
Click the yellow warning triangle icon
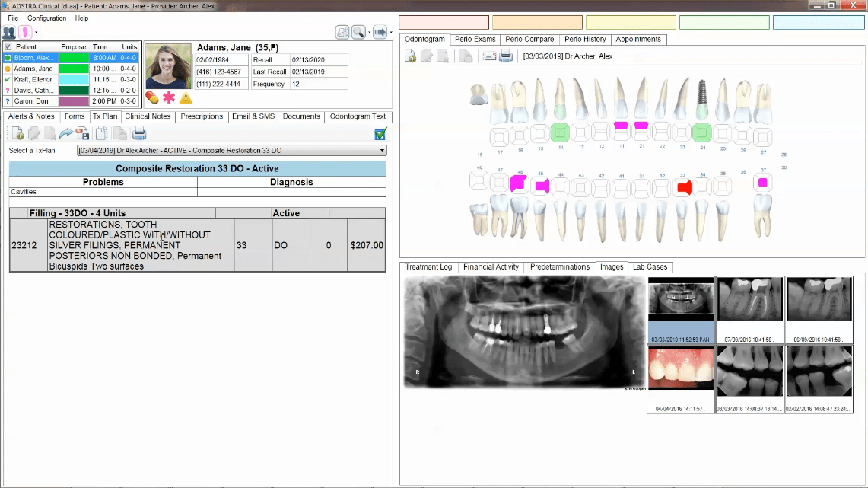coord(186,99)
